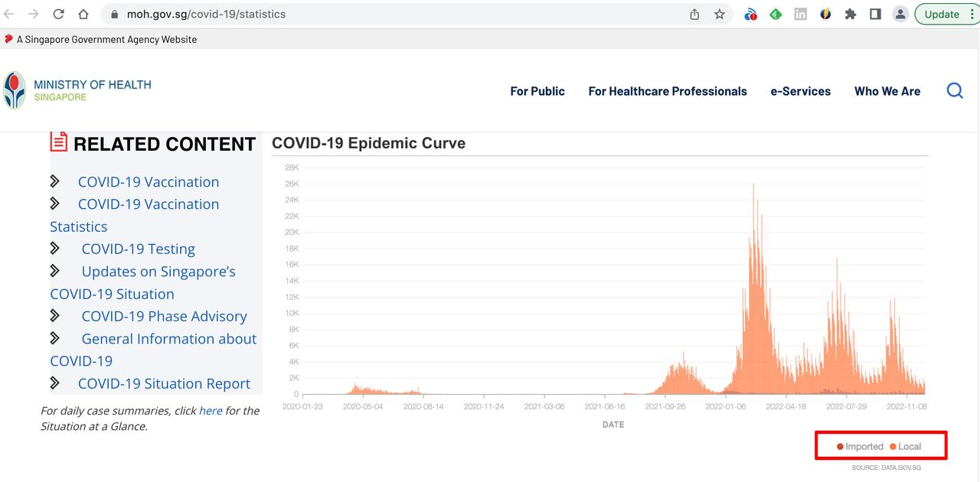Viewport: 980px width, 482px height.
Task: Go to the browser home page icon
Action: pos(83,14)
